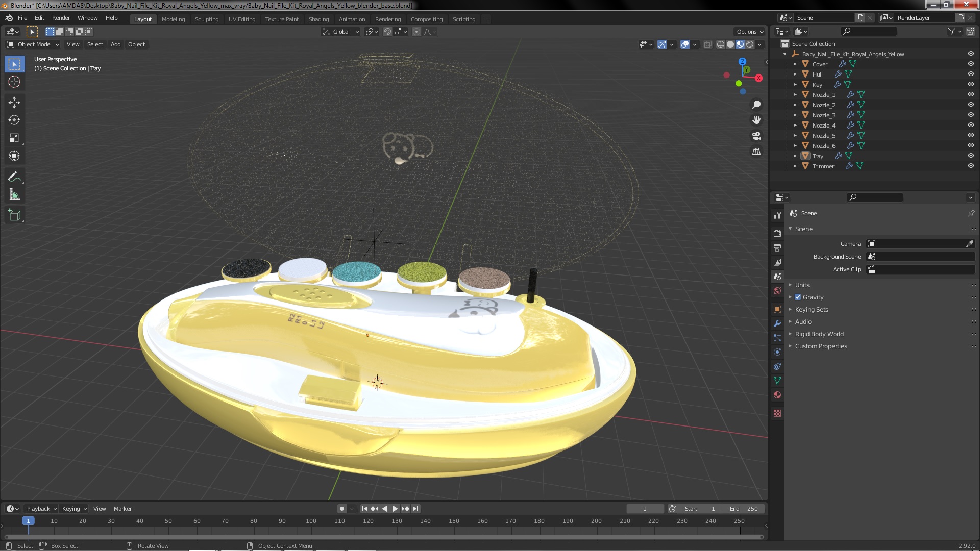Expand the Rigid Body World panel

819,334
